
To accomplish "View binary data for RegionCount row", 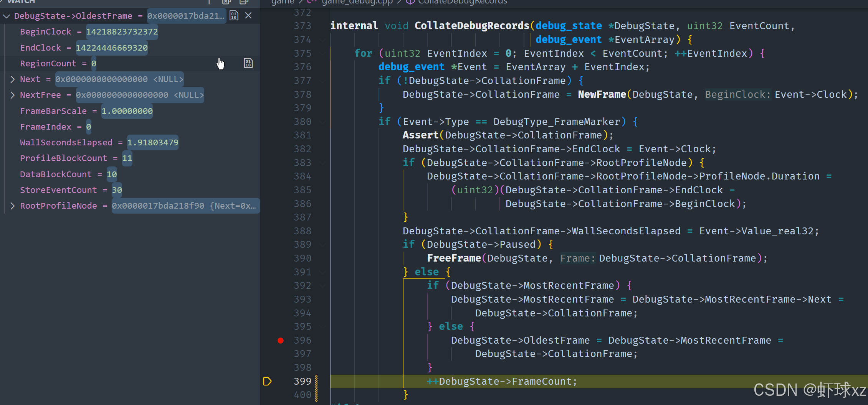I will pyautogui.click(x=248, y=63).
